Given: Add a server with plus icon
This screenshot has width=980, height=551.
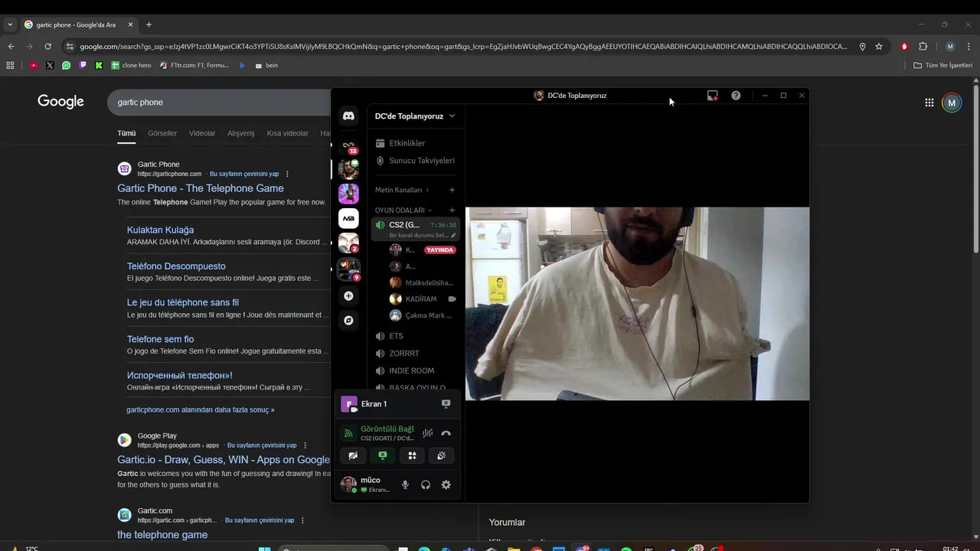Looking at the screenshot, I should [x=348, y=296].
